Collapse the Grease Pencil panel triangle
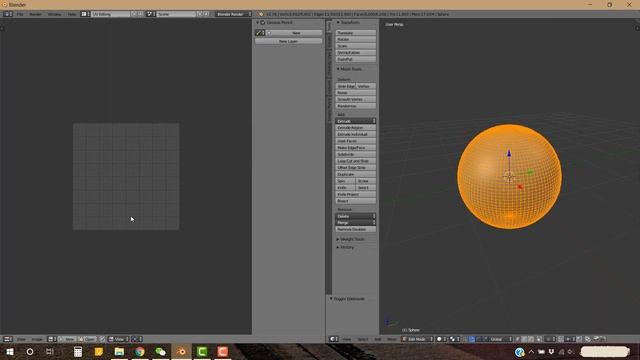Screen dimensions: 640x360 (x=258, y=22)
